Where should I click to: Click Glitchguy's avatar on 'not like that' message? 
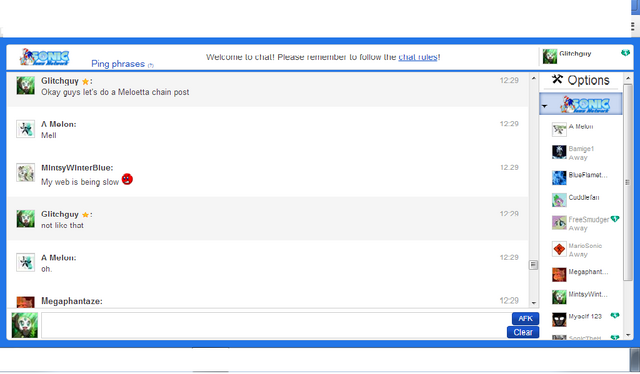coord(25,219)
